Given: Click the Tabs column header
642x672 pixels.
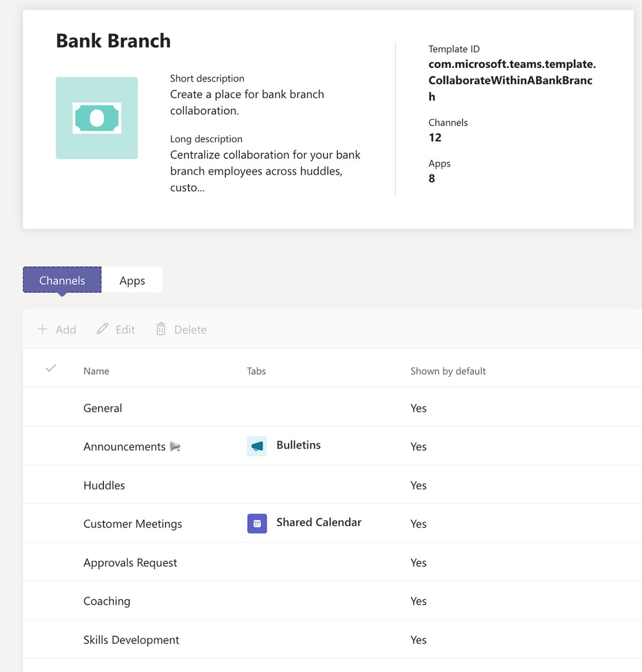Looking at the screenshot, I should [x=256, y=370].
